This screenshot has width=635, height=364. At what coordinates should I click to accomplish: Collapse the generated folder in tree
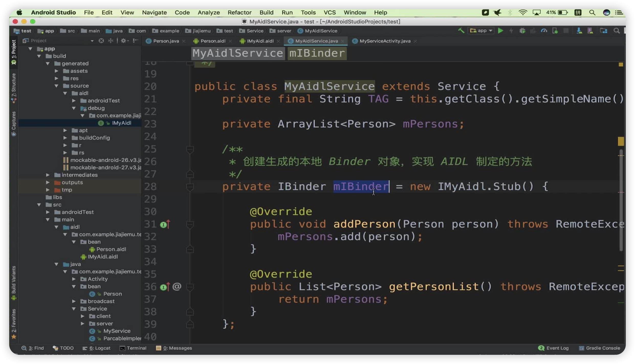[48, 64]
